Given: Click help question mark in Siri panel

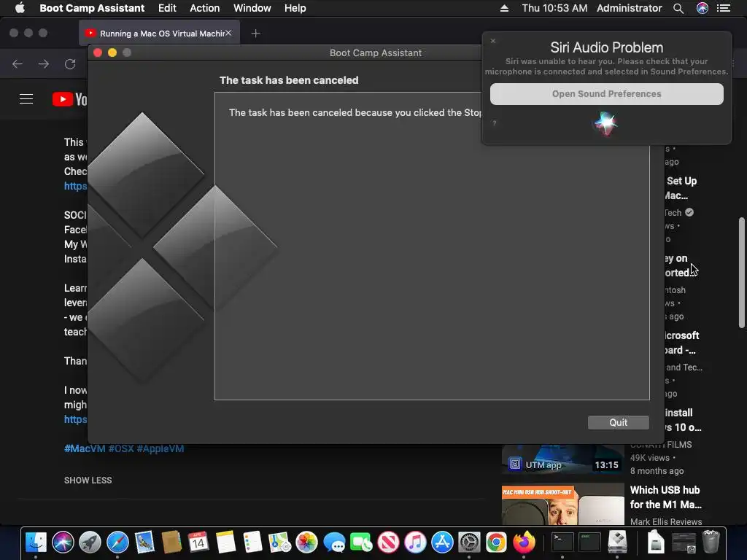Looking at the screenshot, I should [495, 123].
